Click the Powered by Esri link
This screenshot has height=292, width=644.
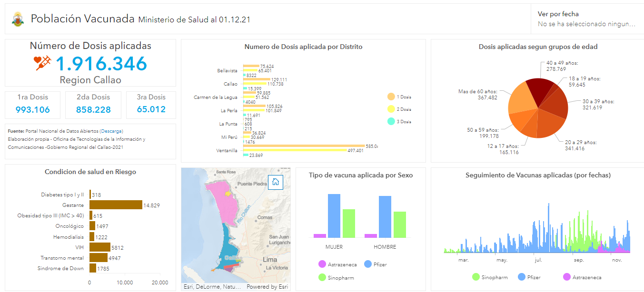click(268, 287)
